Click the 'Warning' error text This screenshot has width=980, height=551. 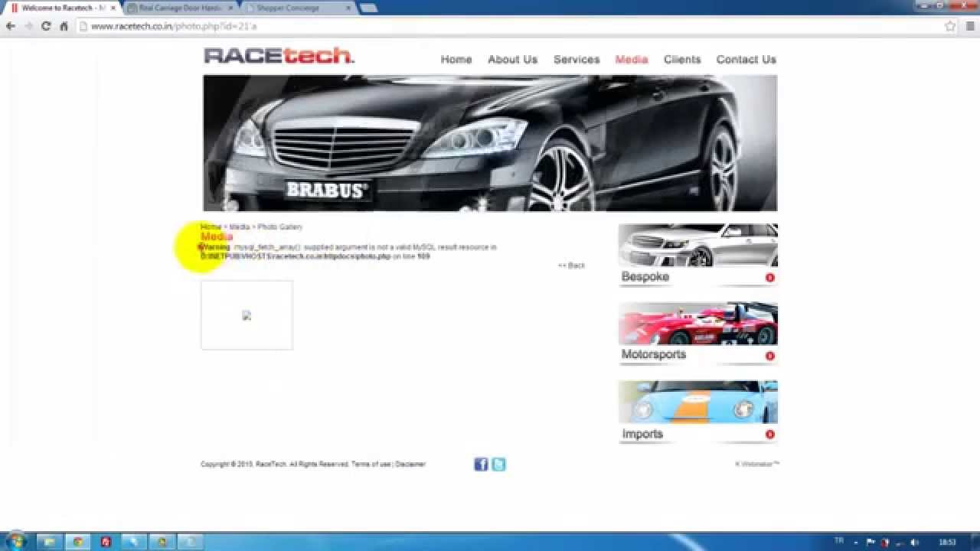click(215, 247)
